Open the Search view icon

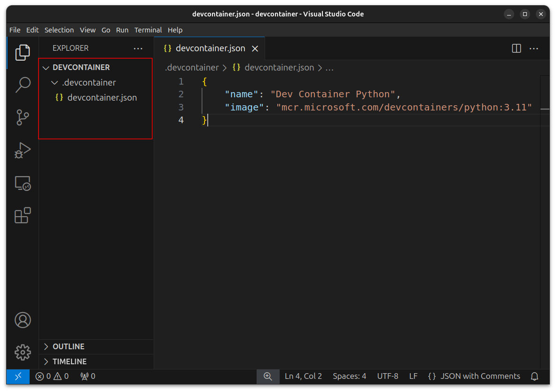click(x=23, y=85)
